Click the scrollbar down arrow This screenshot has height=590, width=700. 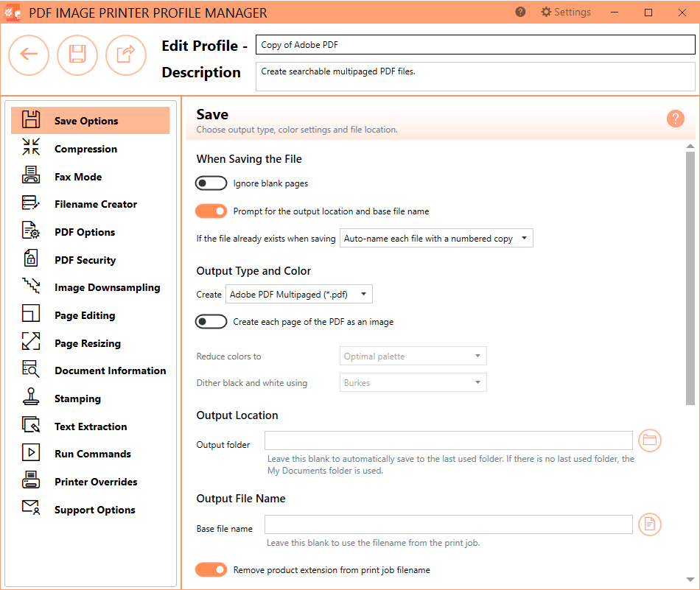click(690, 580)
